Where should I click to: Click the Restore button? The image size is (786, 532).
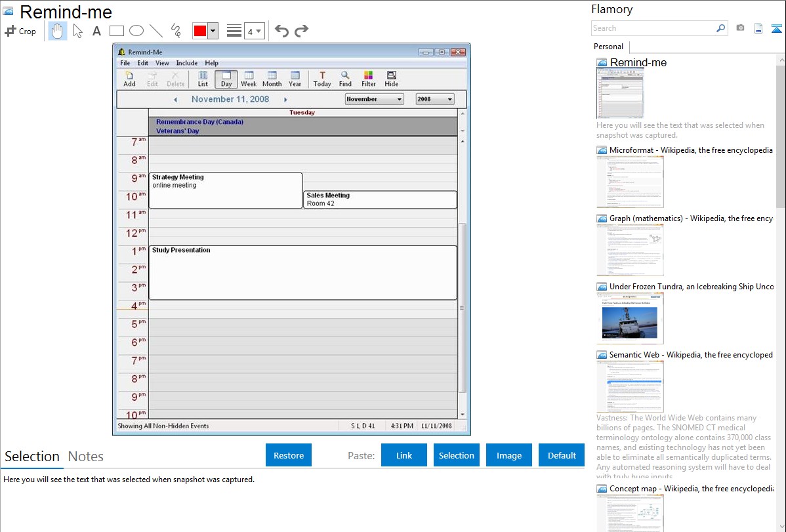[x=289, y=455]
